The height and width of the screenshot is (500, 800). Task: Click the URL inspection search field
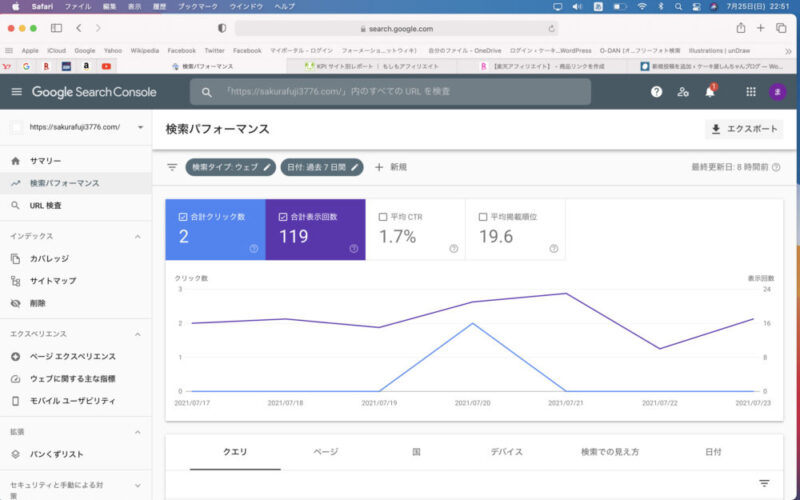[390, 92]
